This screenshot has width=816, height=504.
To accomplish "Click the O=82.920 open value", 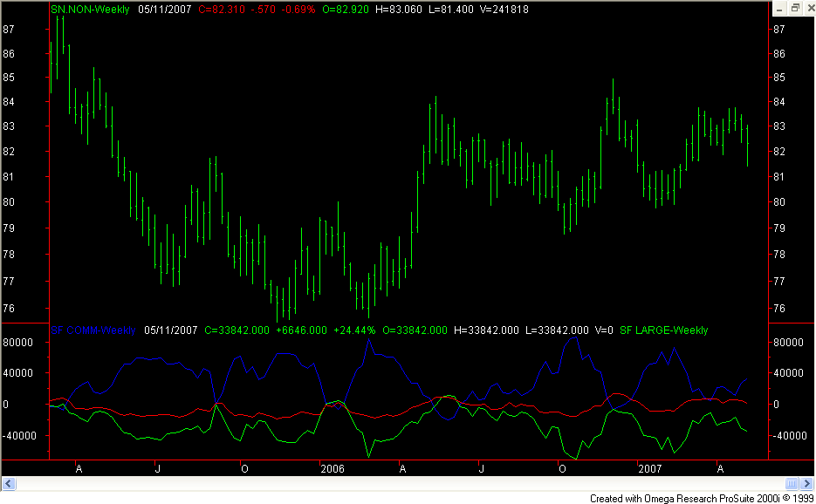I will [x=346, y=10].
